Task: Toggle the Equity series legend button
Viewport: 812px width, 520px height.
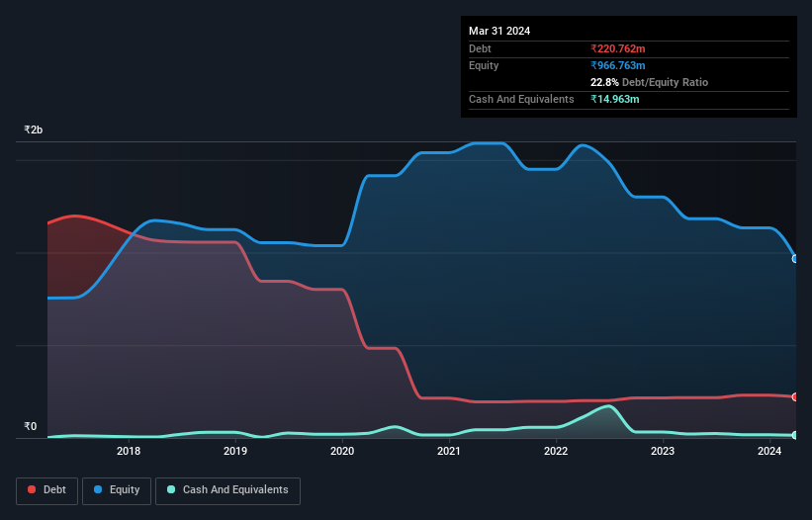Action: [117, 491]
